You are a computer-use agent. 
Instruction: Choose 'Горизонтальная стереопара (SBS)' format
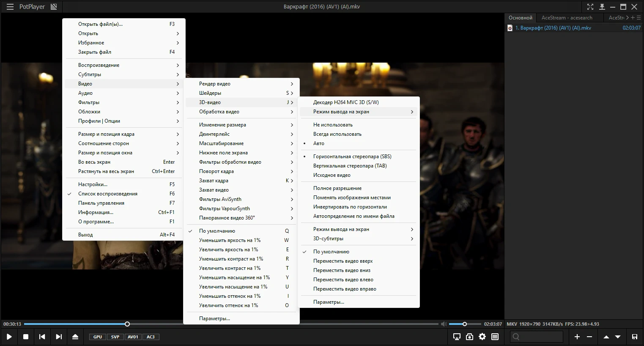tap(359, 157)
